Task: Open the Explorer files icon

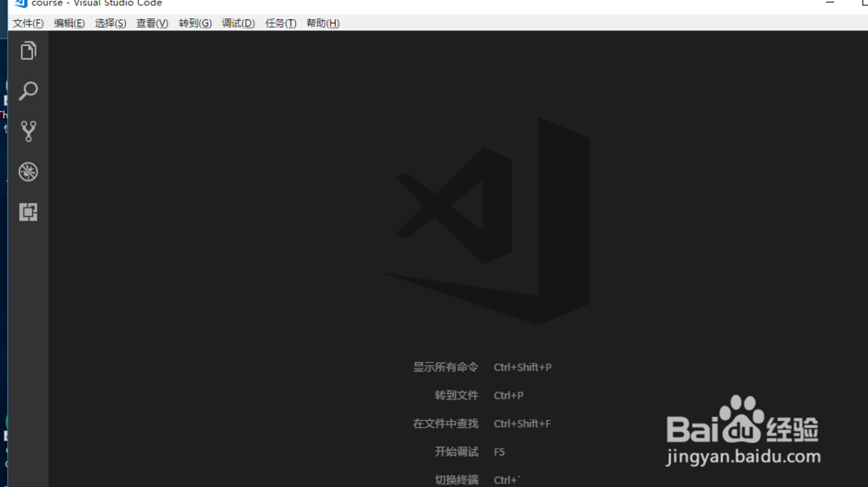Action: (29, 51)
